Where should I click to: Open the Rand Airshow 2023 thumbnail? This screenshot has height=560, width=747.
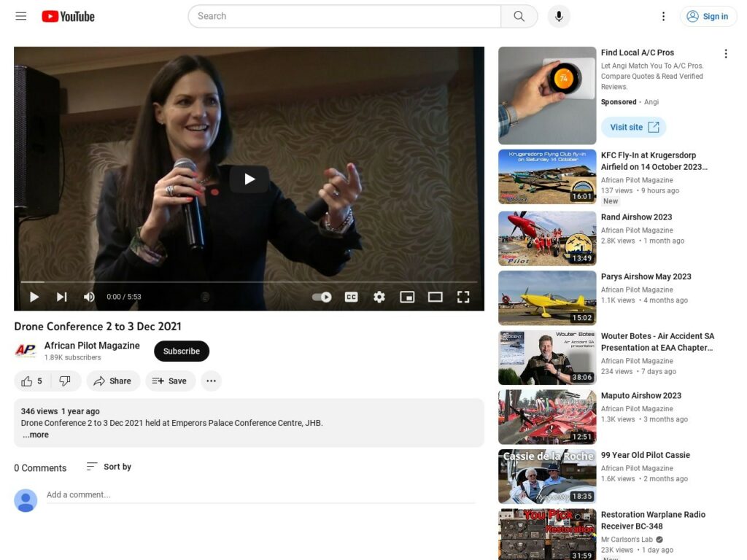click(x=547, y=238)
